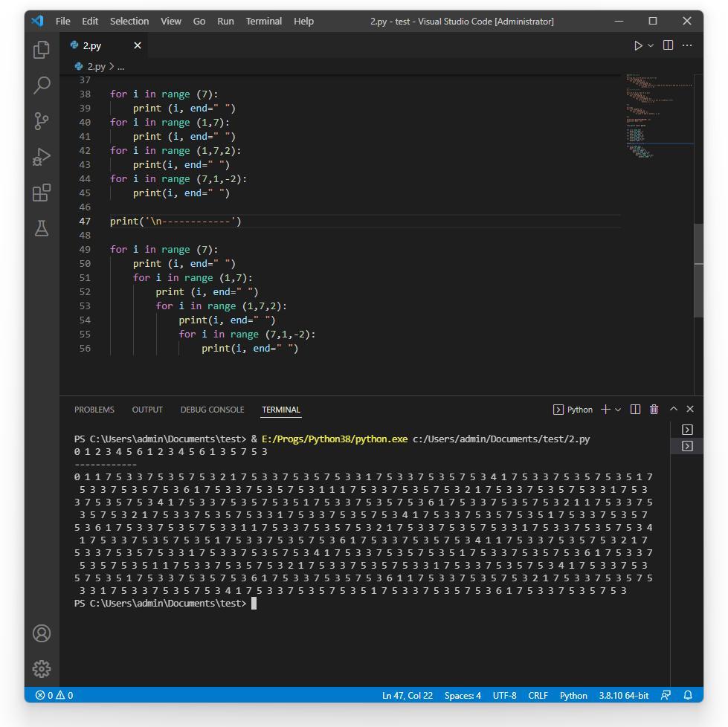
Task: Split the editor to the right
Action: pyautogui.click(x=668, y=45)
